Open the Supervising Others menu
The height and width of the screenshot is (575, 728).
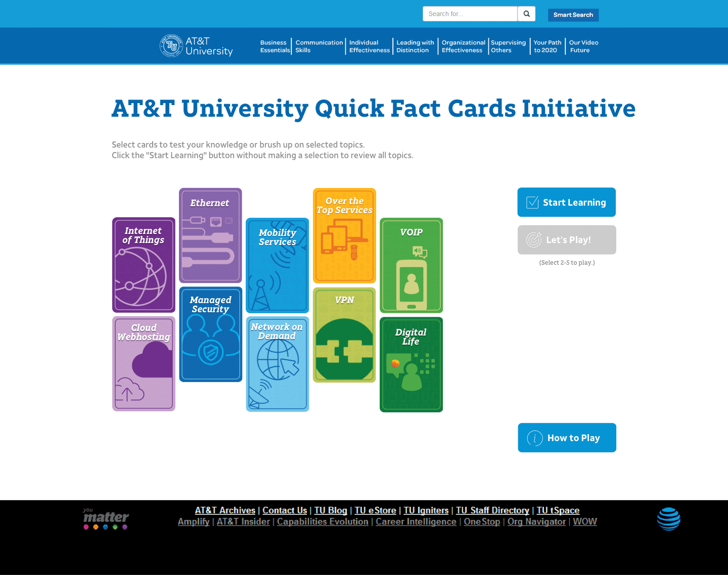tap(508, 46)
